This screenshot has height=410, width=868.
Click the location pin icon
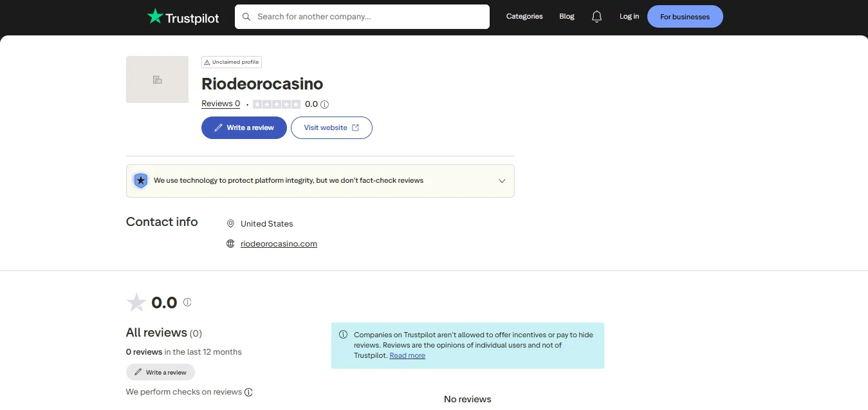click(230, 223)
